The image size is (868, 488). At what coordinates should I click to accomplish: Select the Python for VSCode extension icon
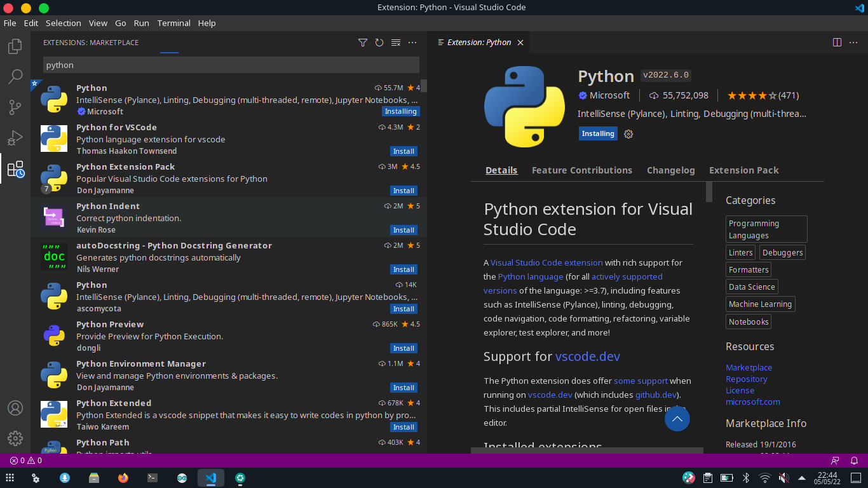[x=54, y=139]
